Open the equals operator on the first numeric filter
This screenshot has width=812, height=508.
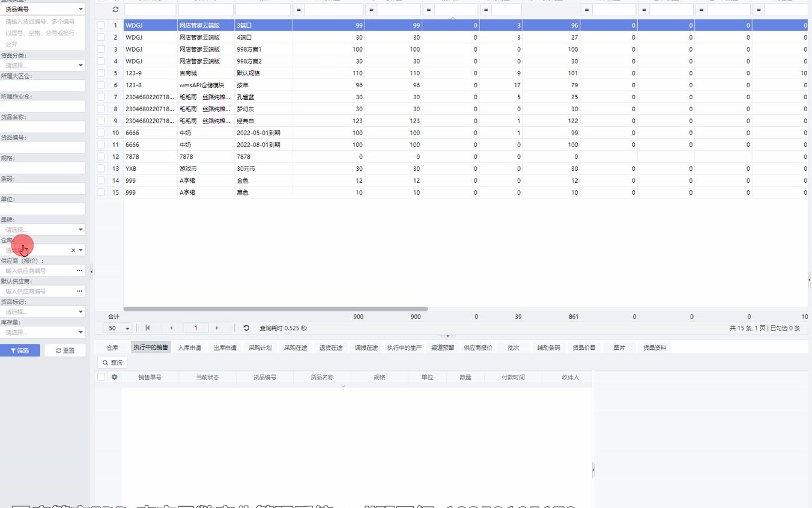[298, 10]
